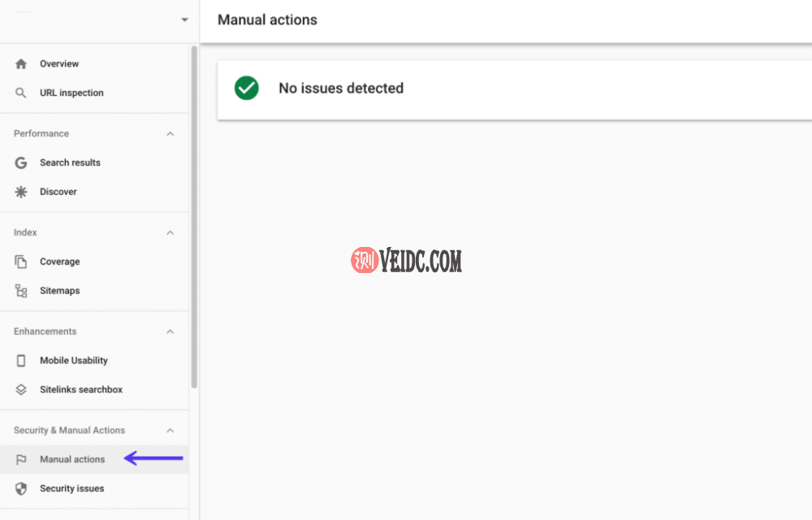Switch to the Security issues page
Viewport: 812px width, 520px height.
[x=71, y=488]
